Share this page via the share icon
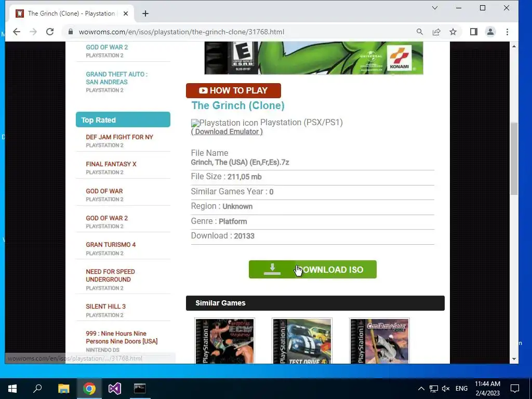Viewport: 532px width, 399px height. point(436,32)
